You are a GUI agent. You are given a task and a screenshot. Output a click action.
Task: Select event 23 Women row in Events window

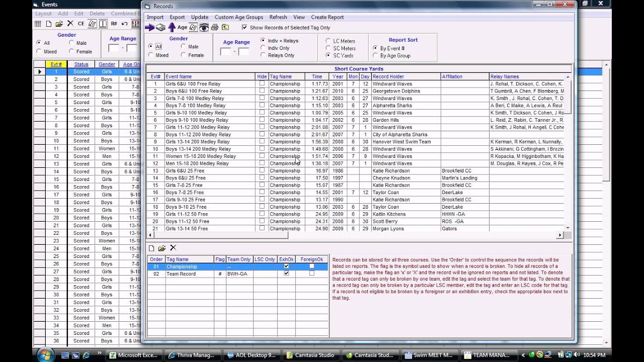(x=87, y=241)
